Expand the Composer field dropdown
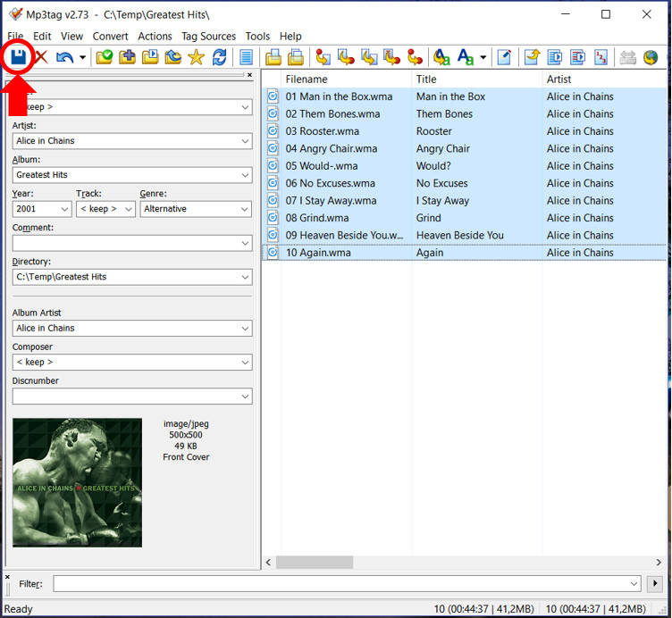672x618 pixels. (245, 362)
